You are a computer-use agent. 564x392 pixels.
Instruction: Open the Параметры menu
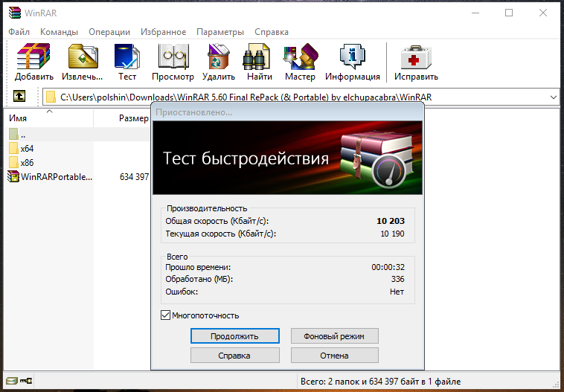coord(220,32)
